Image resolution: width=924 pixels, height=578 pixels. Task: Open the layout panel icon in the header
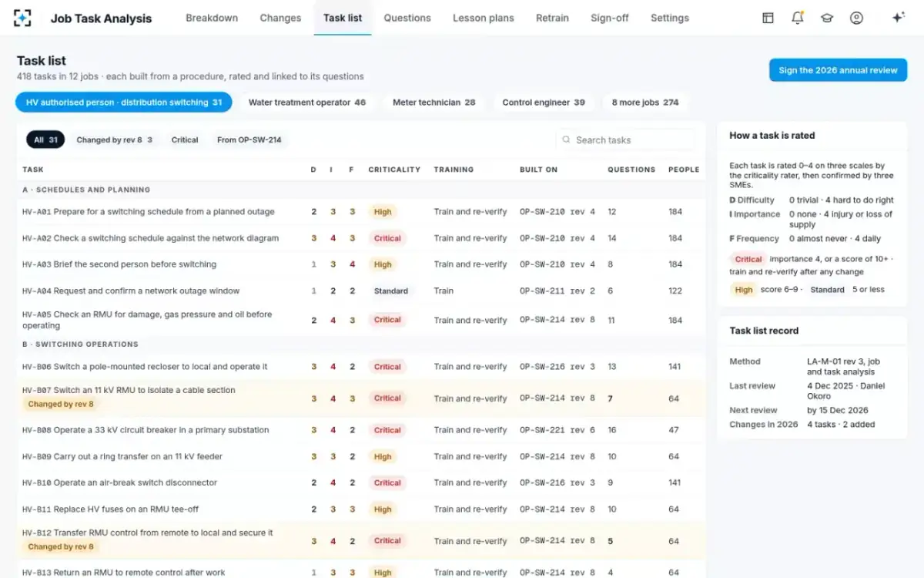tap(768, 18)
